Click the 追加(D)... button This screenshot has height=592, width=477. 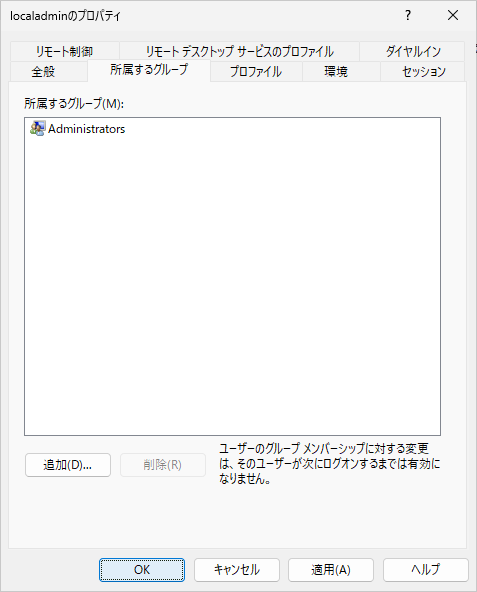[x=68, y=465]
